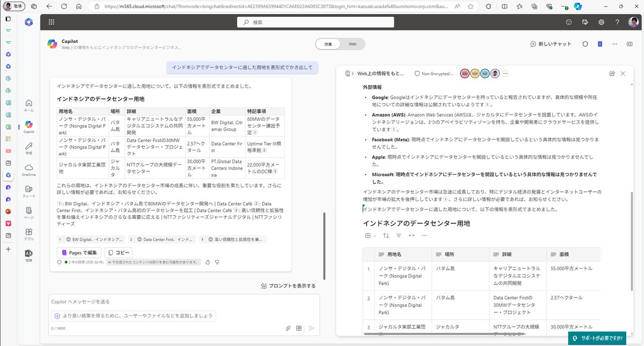Click the 用地名 column header in page table
The width and height of the screenshot is (644, 346).
(x=404, y=254)
